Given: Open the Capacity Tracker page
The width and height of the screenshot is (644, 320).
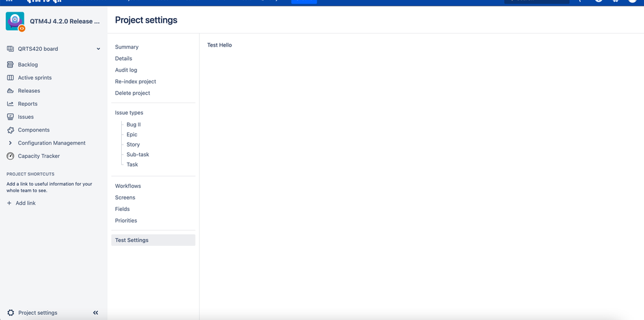Looking at the screenshot, I should (x=39, y=156).
